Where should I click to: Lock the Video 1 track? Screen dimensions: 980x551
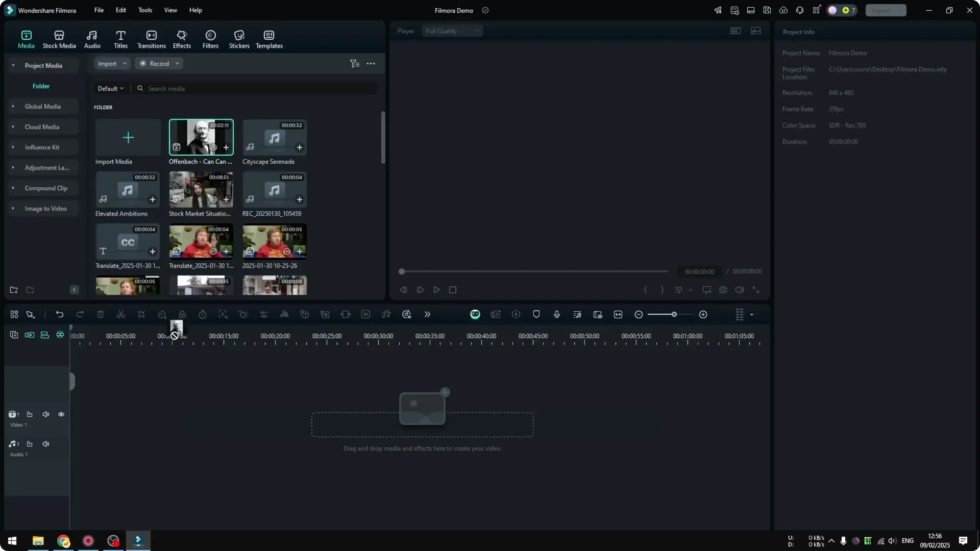pos(29,414)
